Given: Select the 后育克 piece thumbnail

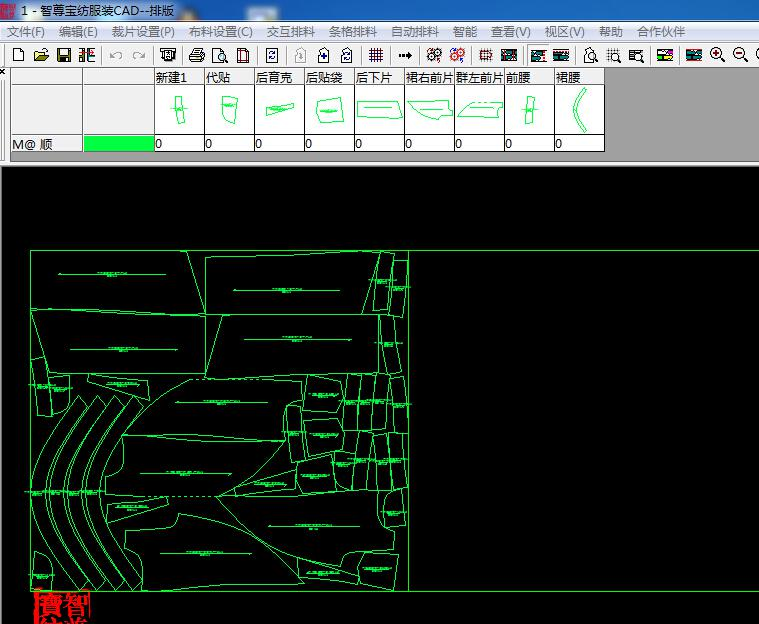Looking at the screenshot, I should pos(279,109).
